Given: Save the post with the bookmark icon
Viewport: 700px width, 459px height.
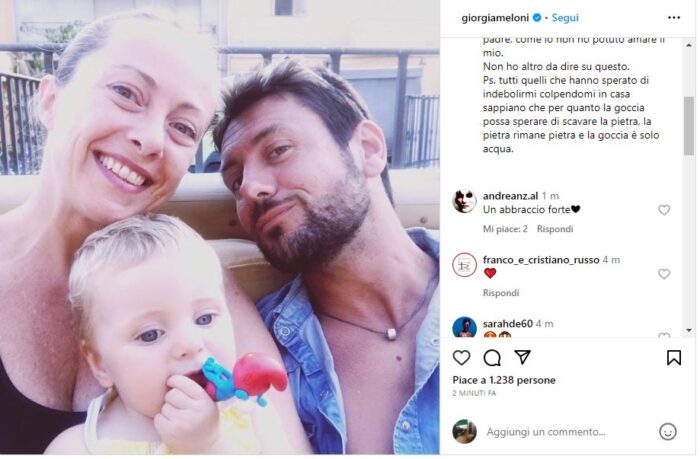Looking at the screenshot, I should pyautogui.click(x=674, y=357).
